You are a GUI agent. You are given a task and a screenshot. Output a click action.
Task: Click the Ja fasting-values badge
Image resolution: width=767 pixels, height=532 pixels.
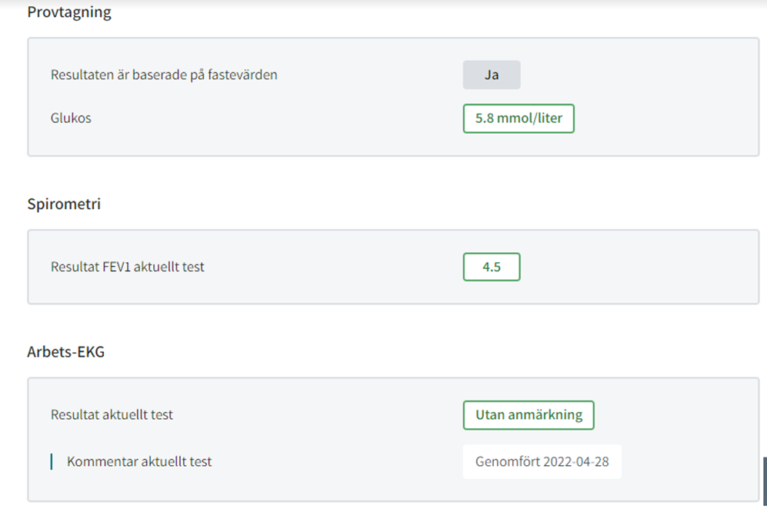click(492, 75)
